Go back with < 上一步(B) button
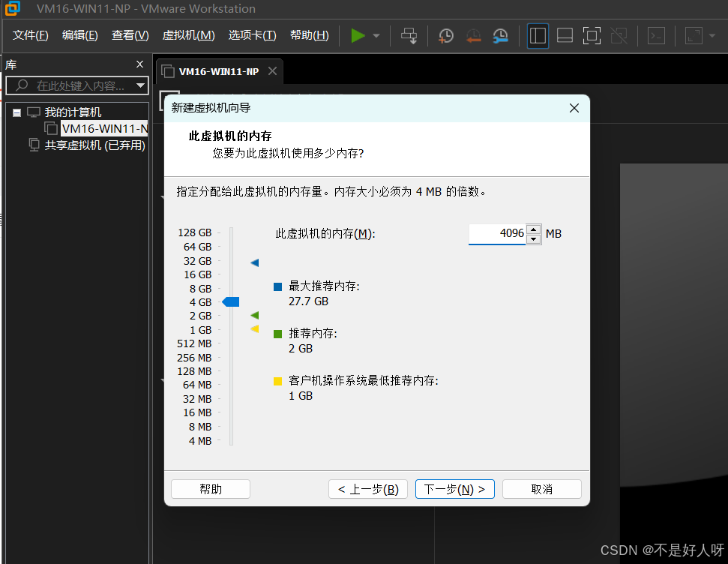The image size is (728, 564). click(x=368, y=489)
